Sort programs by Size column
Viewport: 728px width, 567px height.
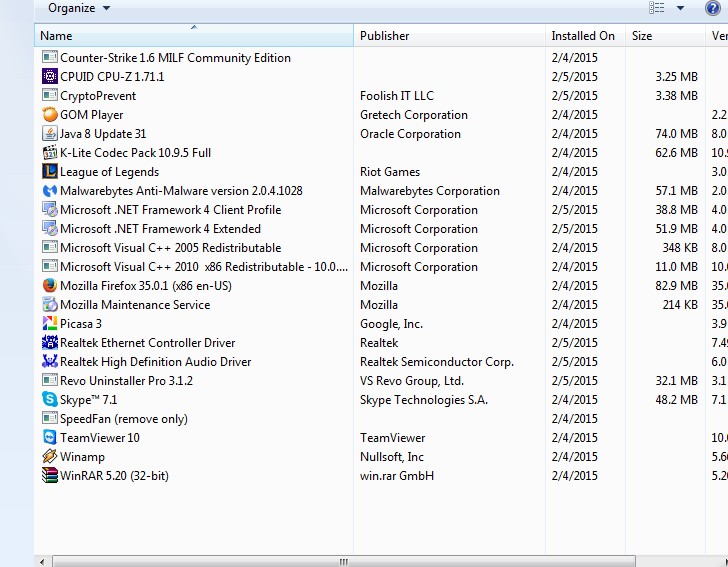pos(664,36)
